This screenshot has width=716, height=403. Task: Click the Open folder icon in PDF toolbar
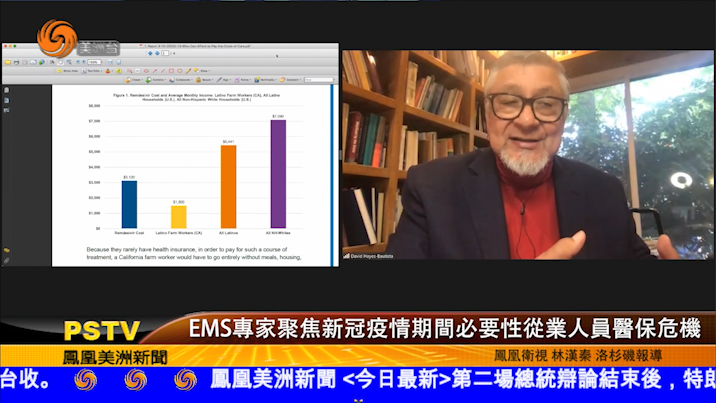pos(8,62)
